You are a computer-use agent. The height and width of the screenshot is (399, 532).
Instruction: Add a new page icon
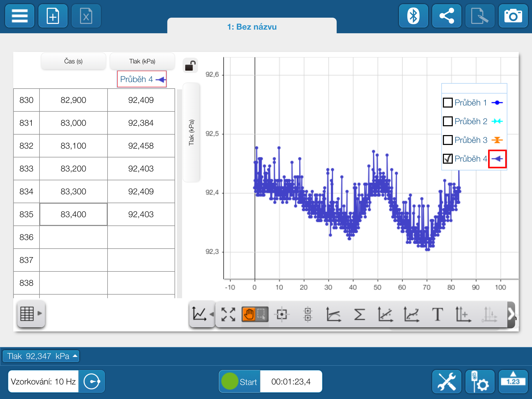pos(53,16)
